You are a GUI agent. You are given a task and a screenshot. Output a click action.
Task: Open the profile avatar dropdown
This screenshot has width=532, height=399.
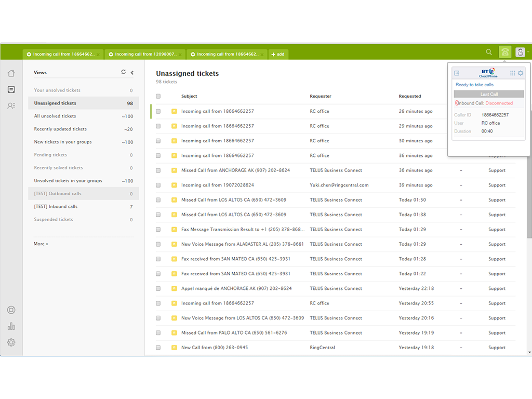[x=520, y=52]
